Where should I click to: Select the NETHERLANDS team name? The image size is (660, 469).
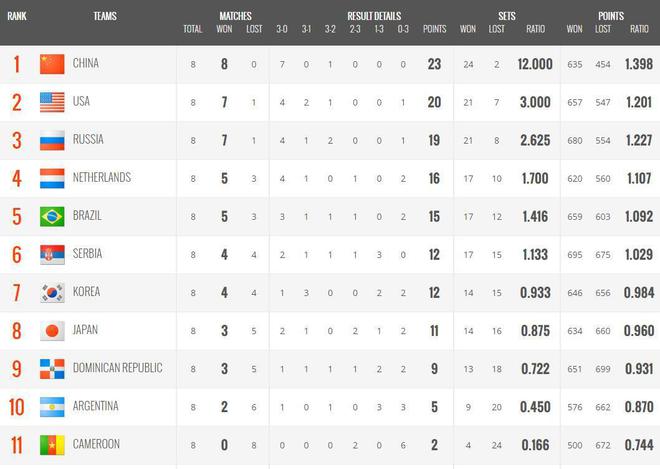coord(102,177)
